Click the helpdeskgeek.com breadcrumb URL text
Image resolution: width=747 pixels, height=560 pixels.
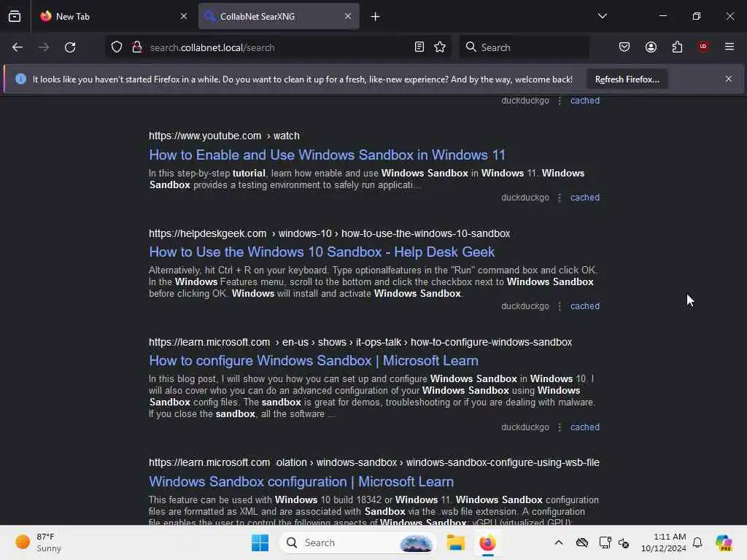point(329,233)
